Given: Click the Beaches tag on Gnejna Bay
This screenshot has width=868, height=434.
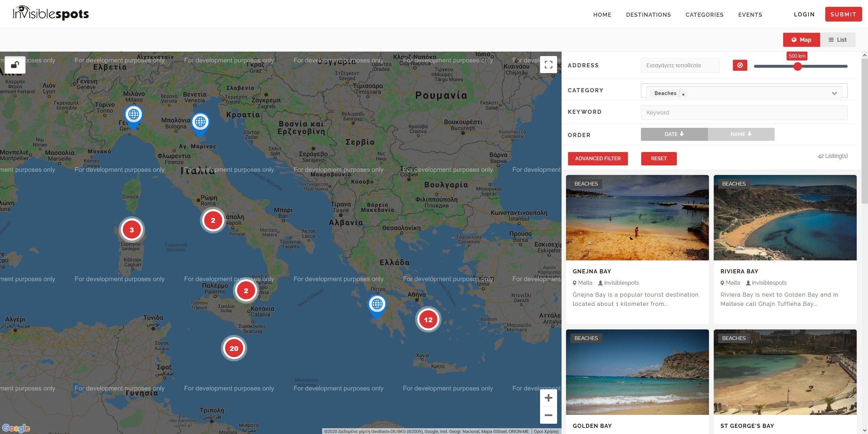Looking at the screenshot, I should point(586,184).
